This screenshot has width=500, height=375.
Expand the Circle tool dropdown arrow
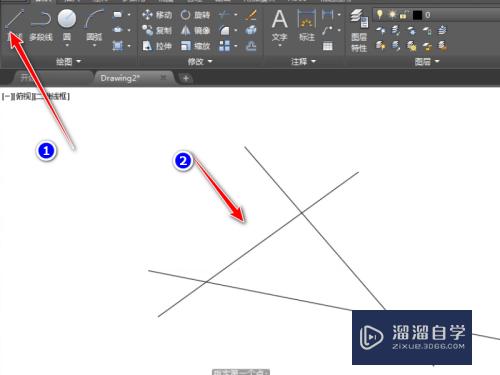(x=67, y=45)
